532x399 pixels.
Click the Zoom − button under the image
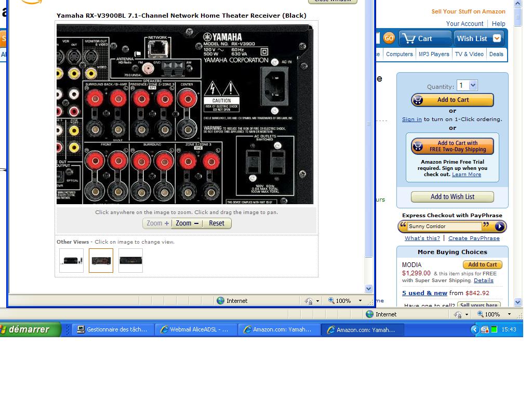tap(187, 223)
